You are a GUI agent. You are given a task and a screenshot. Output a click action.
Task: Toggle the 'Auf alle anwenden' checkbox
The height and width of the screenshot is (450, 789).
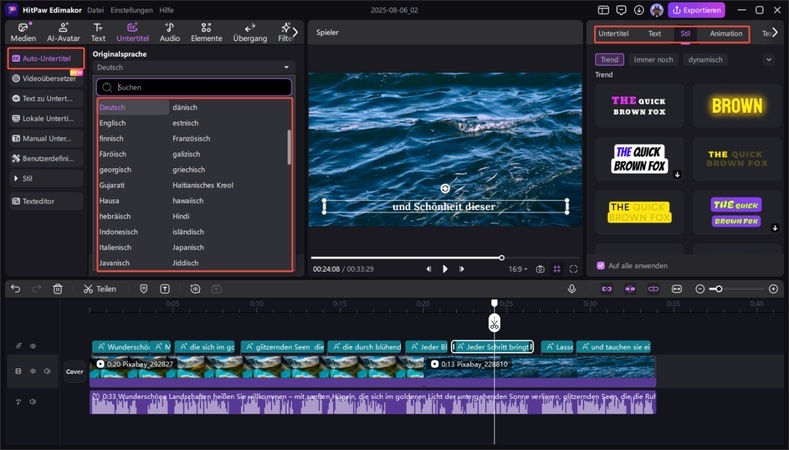(601, 266)
